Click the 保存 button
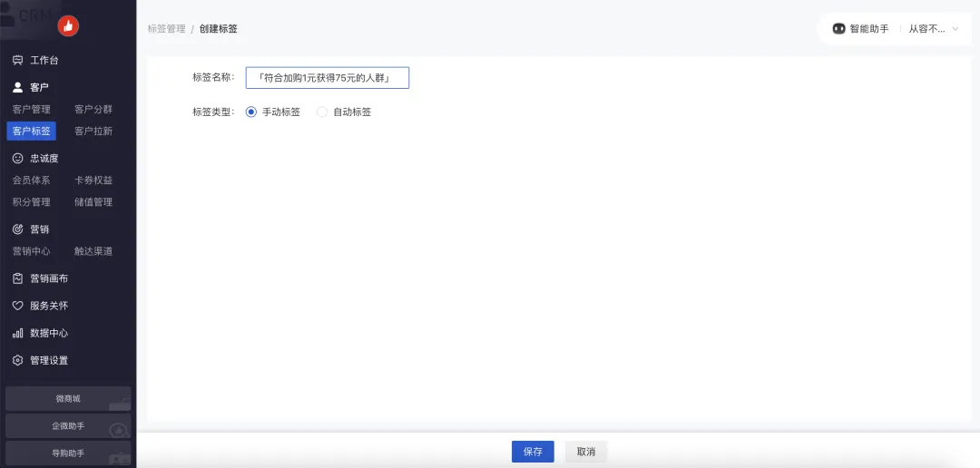The width and height of the screenshot is (980, 468). [x=533, y=452]
